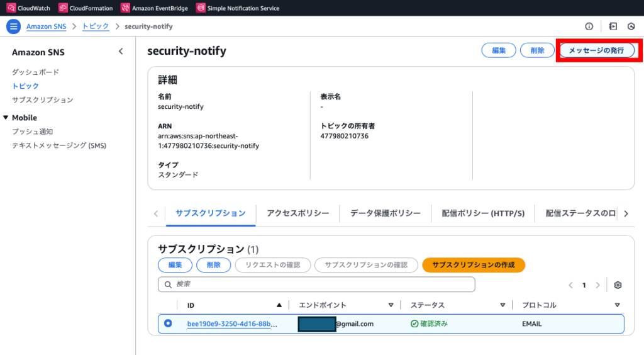Toggle the hamburger navigation menu
Image resolution: width=644 pixels, height=355 pixels.
point(14,26)
